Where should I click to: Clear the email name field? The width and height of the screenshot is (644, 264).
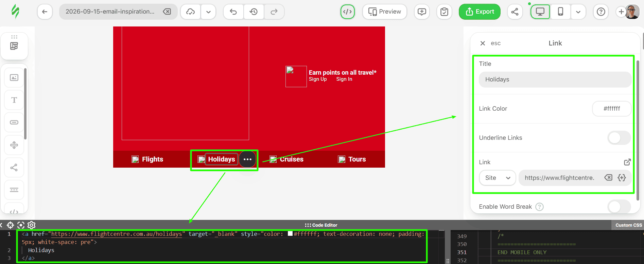[167, 12]
